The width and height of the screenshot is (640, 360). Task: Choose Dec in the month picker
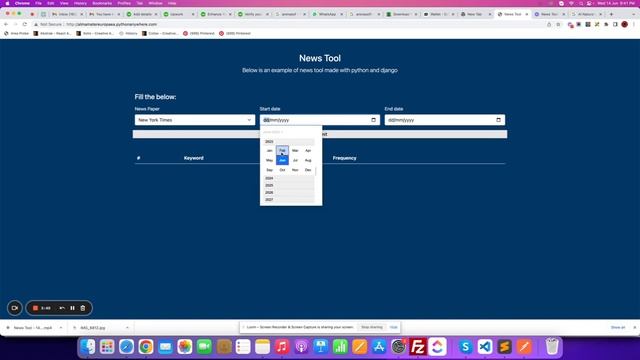tap(308, 170)
